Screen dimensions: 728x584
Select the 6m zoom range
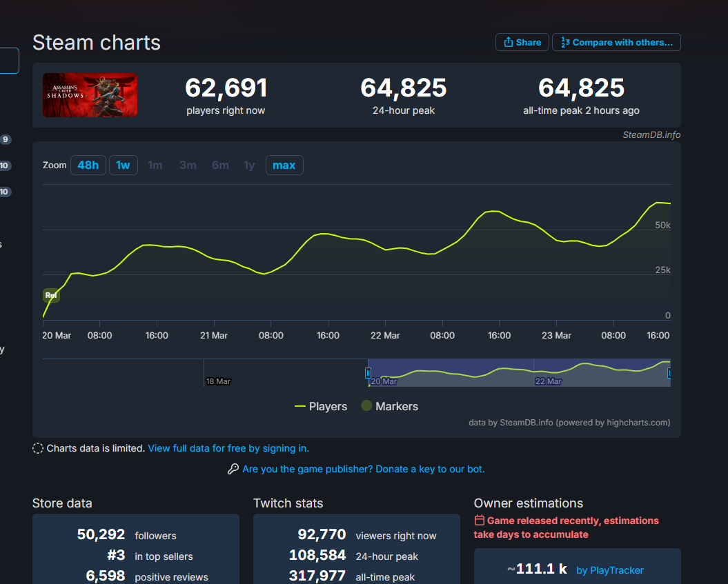[x=221, y=165]
